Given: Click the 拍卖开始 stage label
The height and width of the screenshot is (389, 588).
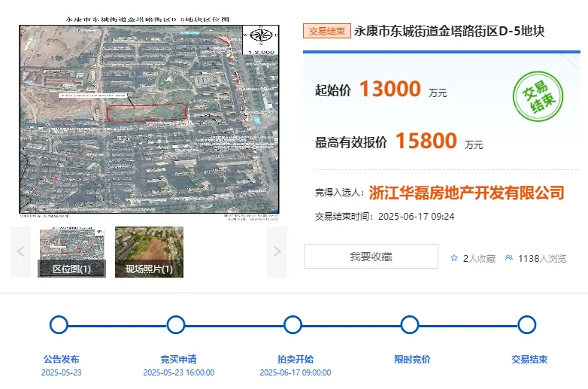Looking at the screenshot, I should pos(296,360).
